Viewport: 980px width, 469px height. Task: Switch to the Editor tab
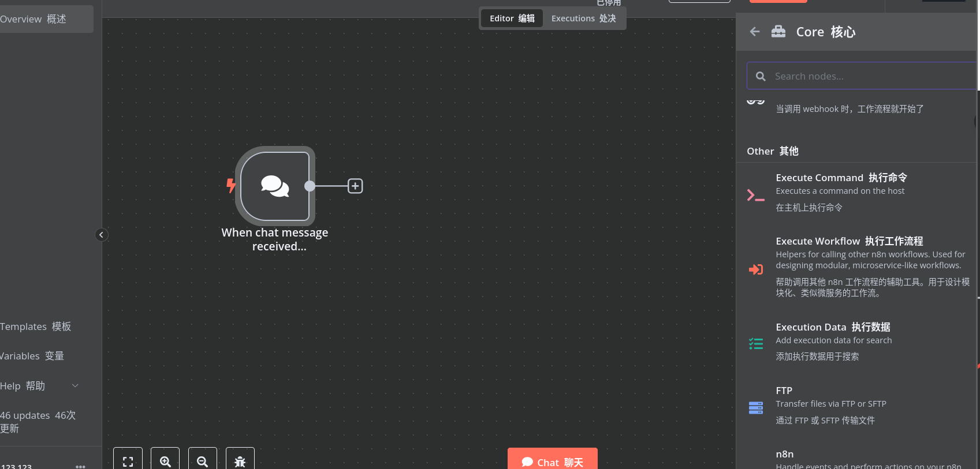point(512,18)
